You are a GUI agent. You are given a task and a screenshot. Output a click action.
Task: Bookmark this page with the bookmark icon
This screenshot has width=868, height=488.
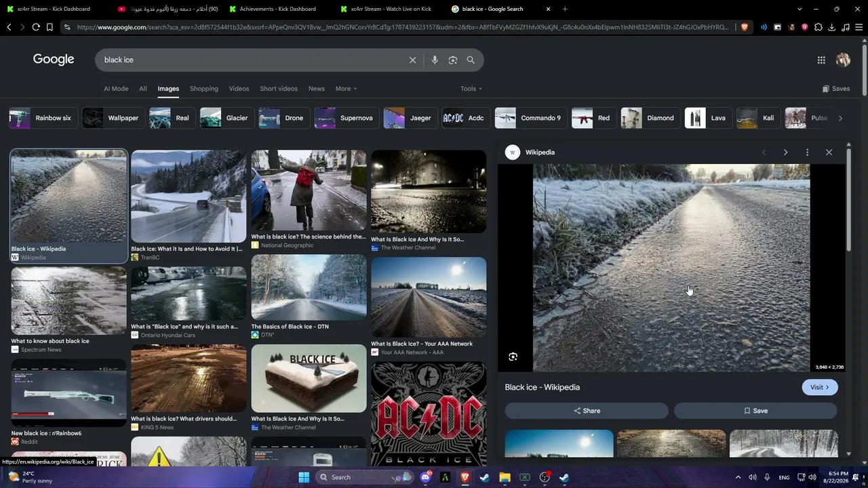pyautogui.click(x=50, y=27)
